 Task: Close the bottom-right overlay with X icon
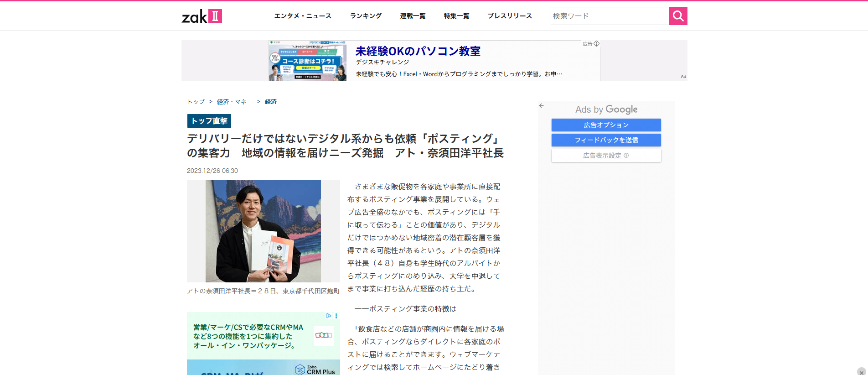[x=861, y=372]
